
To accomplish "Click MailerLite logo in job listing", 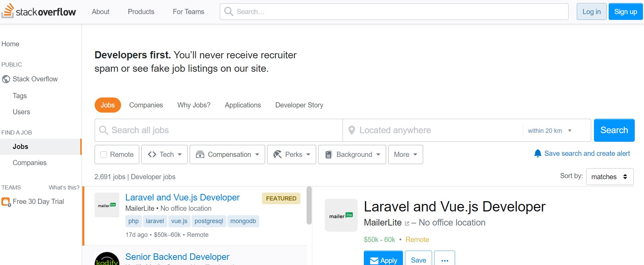I will point(107,205).
